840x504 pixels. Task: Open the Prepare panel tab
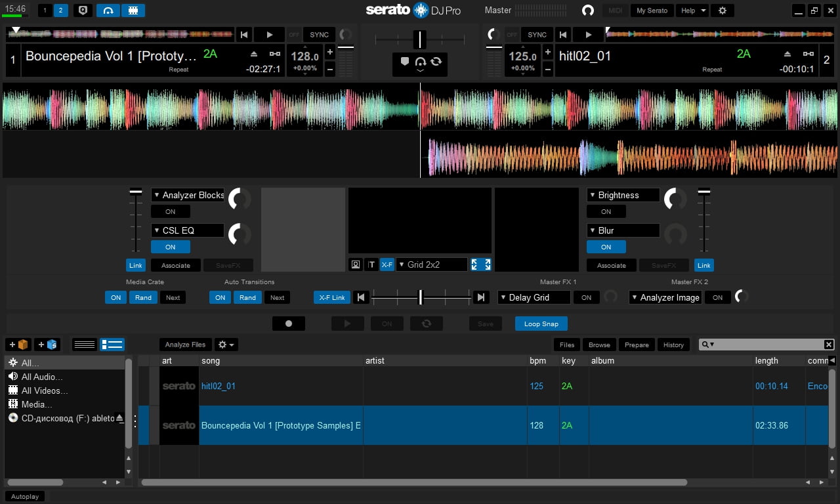click(x=637, y=345)
